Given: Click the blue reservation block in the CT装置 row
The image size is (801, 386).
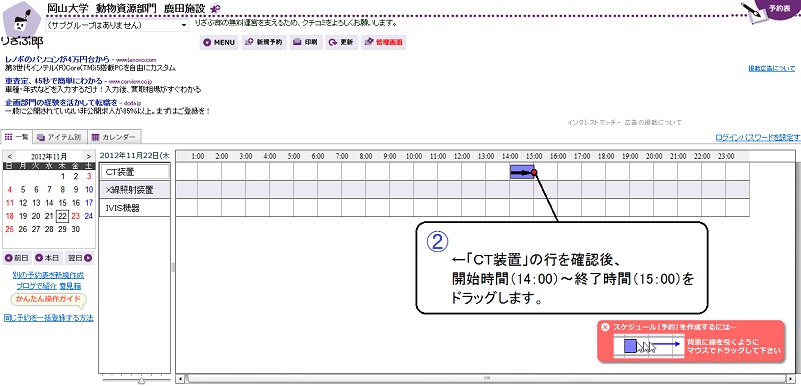Looking at the screenshot, I should (x=522, y=172).
